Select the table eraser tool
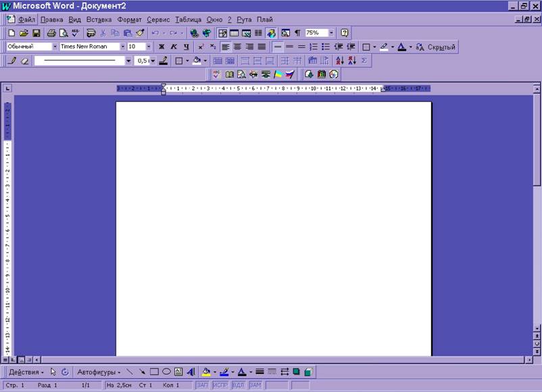542x392 pixels. (x=24, y=61)
